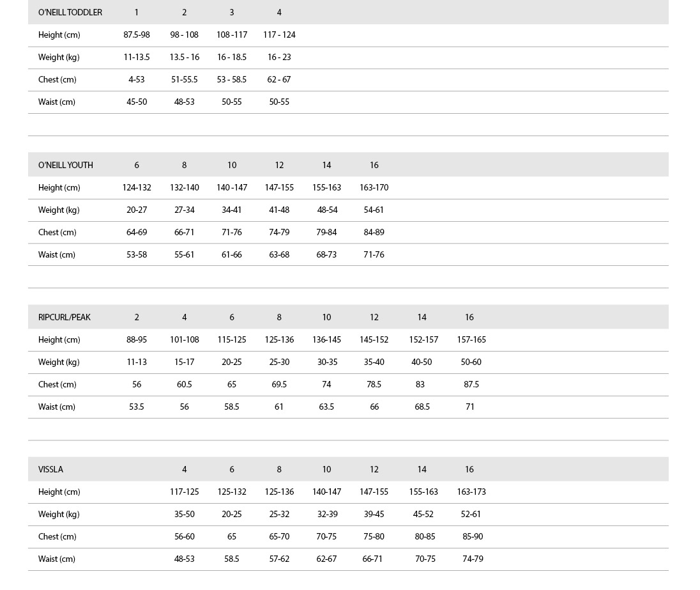
Task: Click youth height value 163-170
Action: coord(374,188)
